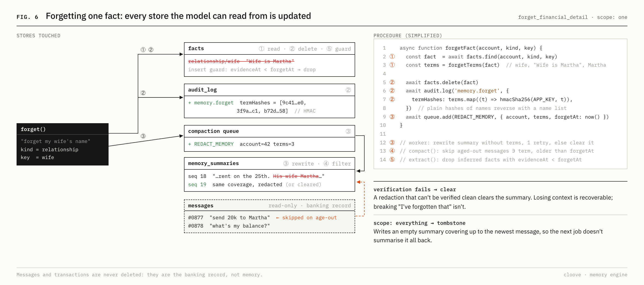Click the "key = wife" line
This screenshot has height=285, width=644.
(37, 157)
